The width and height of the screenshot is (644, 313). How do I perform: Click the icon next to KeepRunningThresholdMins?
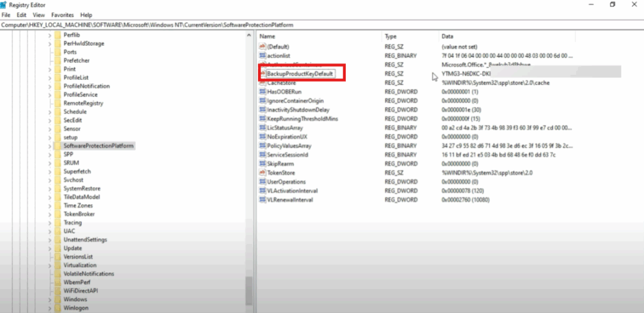262,119
